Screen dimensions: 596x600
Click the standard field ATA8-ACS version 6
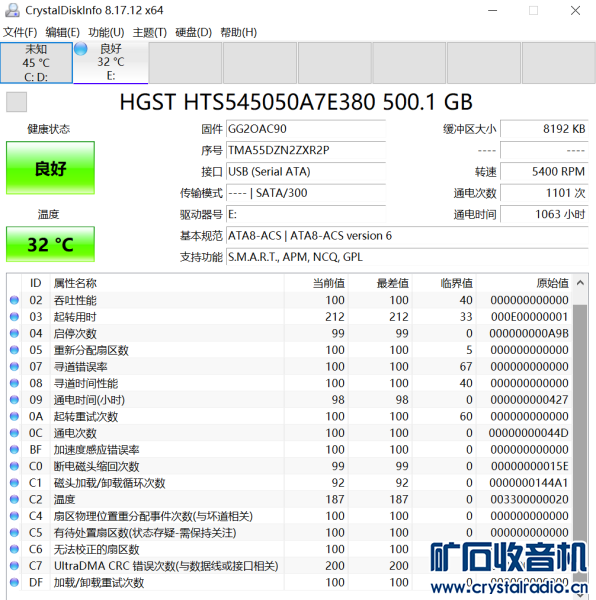coord(407,236)
